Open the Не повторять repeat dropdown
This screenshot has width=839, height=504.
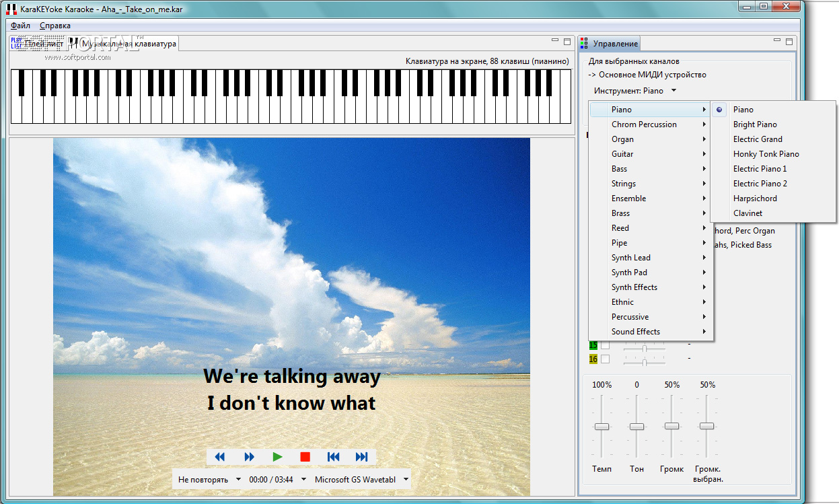(209, 480)
